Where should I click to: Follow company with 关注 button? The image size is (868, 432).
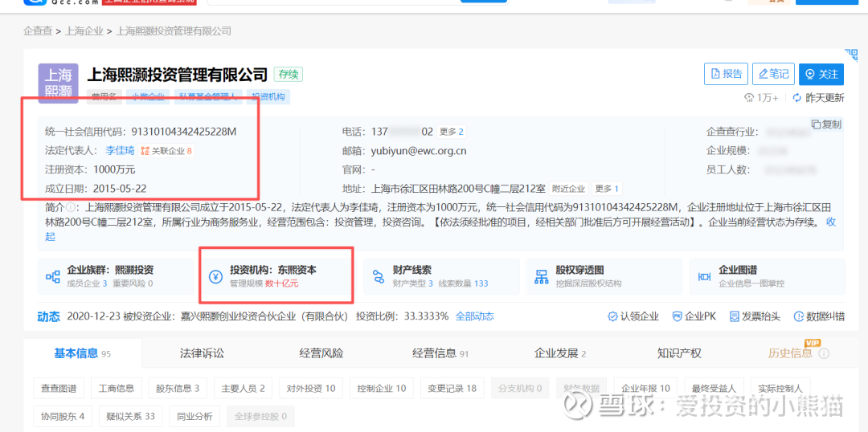pos(821,74)
